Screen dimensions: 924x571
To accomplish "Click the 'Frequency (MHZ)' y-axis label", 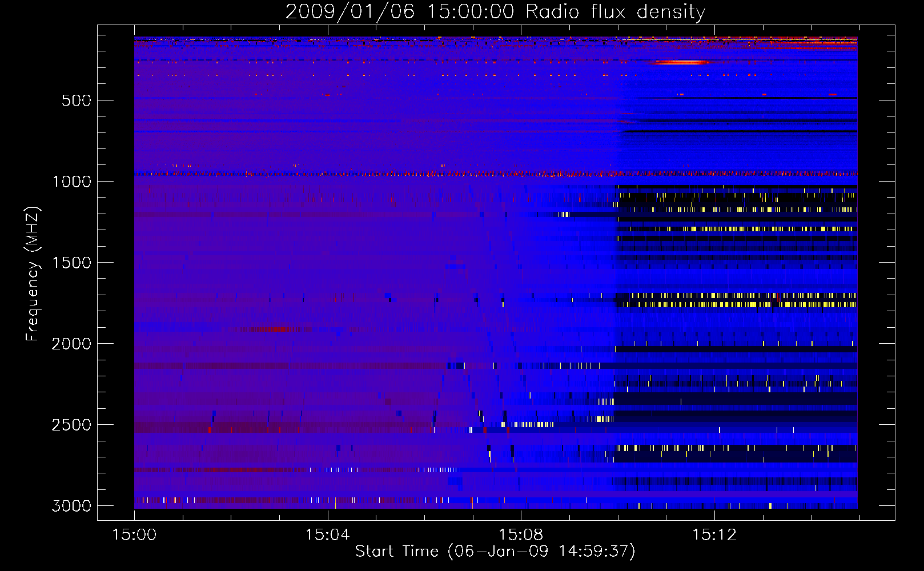I will (33, 274).
